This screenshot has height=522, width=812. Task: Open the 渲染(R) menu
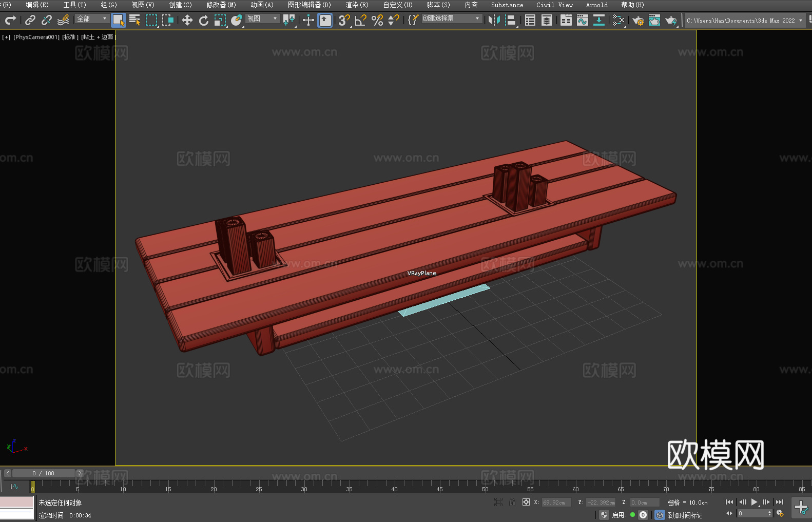click(357, 5)
